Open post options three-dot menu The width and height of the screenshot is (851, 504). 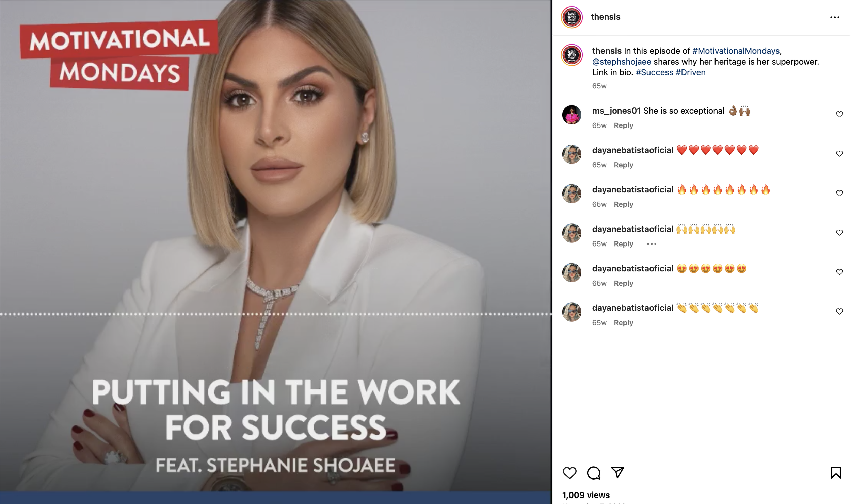coord(835,17)
